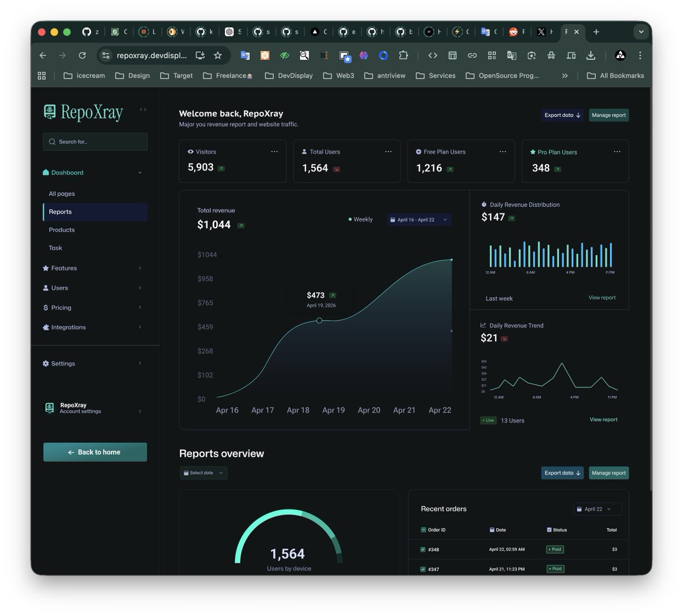This screenshot has height=616, width=683.
Task: Click the browser downloads icon
Action: click(591, 55)
